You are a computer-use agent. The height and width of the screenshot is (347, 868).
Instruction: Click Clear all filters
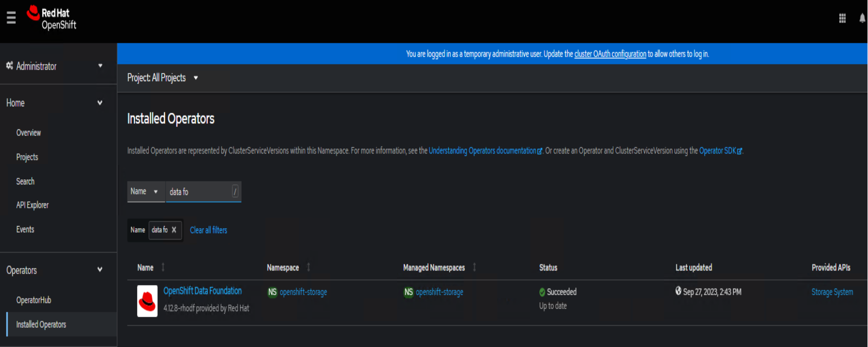pyautogui.click(x=208, y=230)
